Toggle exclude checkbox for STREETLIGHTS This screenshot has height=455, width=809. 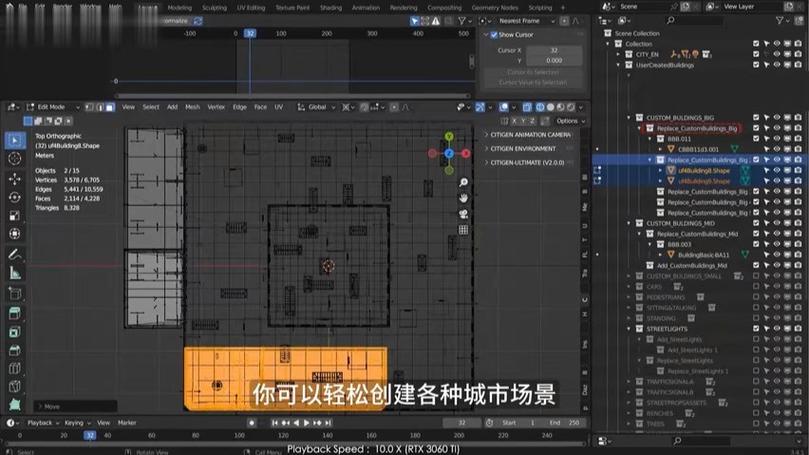click(756, 329)
